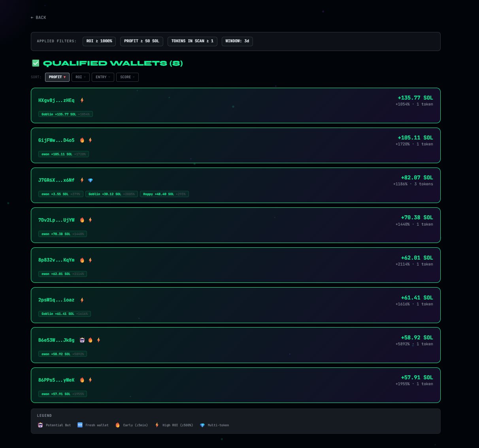
Task: Click the Hoppy +48.40 SOL token tag
Action: [164, 194]
